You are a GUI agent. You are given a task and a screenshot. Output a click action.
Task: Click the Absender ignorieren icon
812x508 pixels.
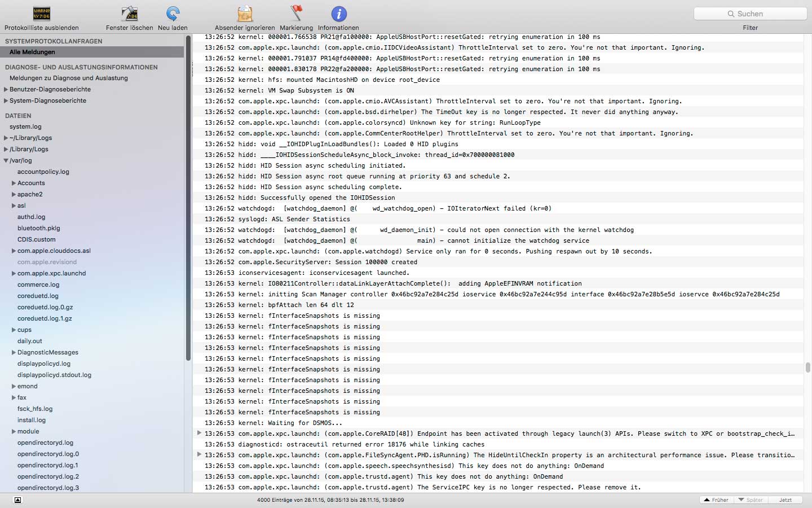(245, 14)
